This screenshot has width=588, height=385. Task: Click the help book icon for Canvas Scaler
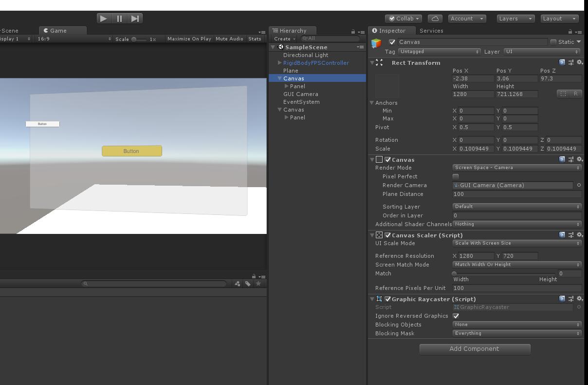coord(562,235)
